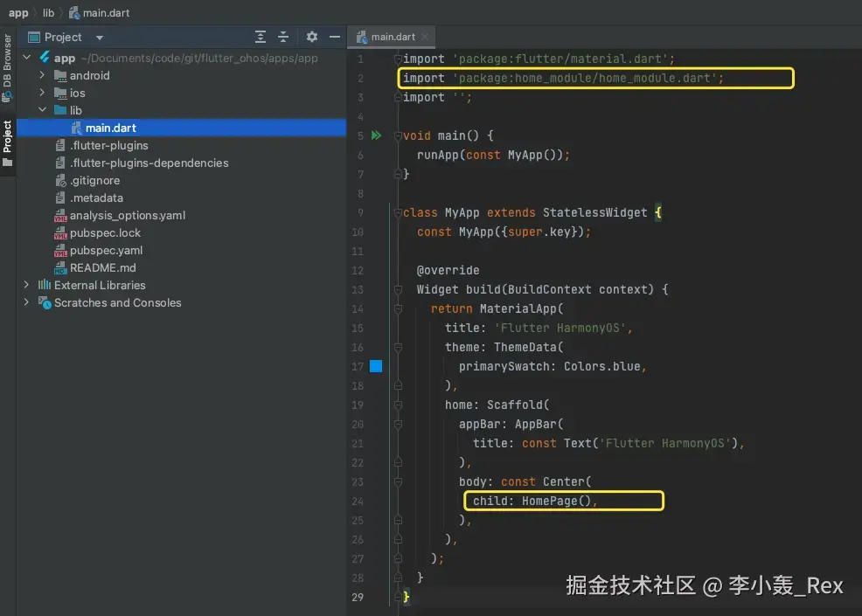Fold ThemeData block on line 16
Image resolution: width=862 pixels, height=616 pixels.
tap(398, 347)
